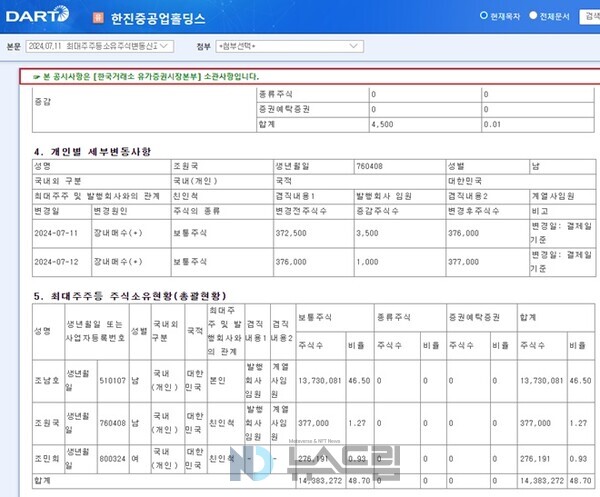The height and width of the screenshot is (497, 600).
Task: Click the heading 4. 개인별 세부변동사항
Action: (x=92, y=152)
